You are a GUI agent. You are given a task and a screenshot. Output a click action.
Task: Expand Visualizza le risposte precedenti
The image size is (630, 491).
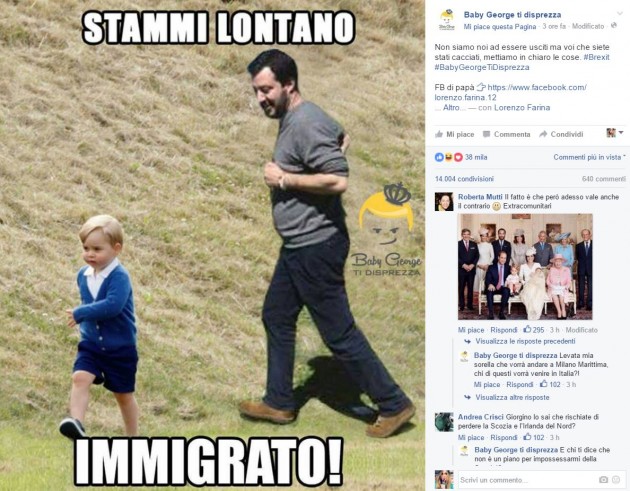click(x=525, y=341)
